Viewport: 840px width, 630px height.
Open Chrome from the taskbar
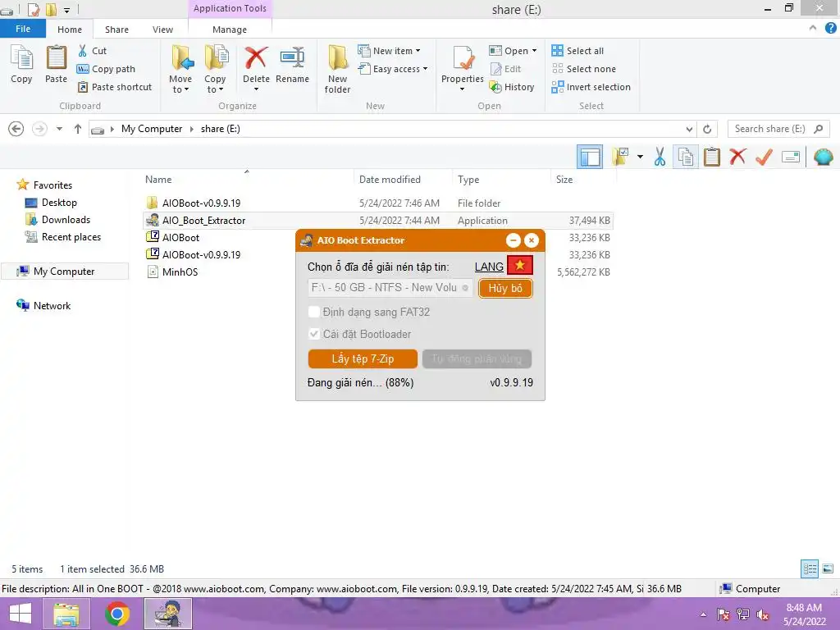(x=117, y=614)
